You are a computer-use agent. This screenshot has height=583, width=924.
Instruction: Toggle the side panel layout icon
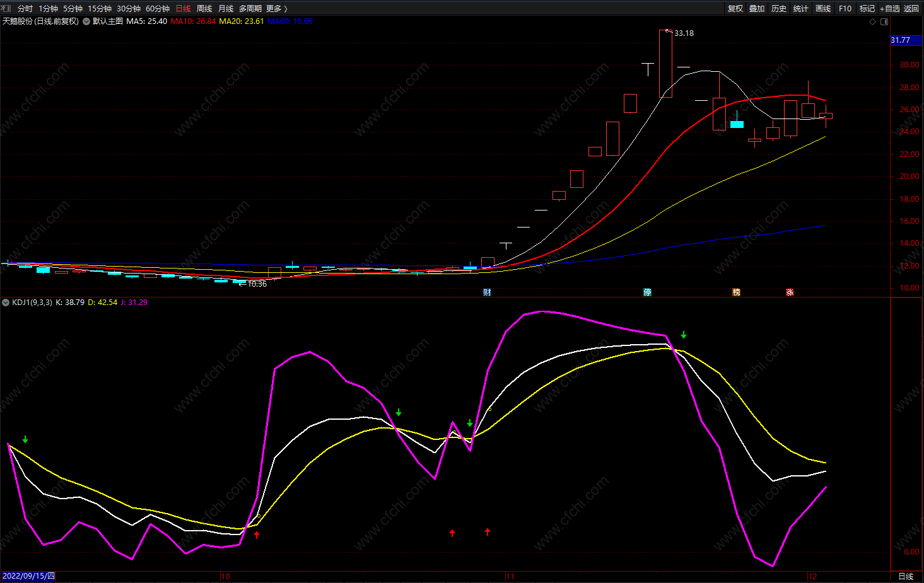(x=884, y=21)
